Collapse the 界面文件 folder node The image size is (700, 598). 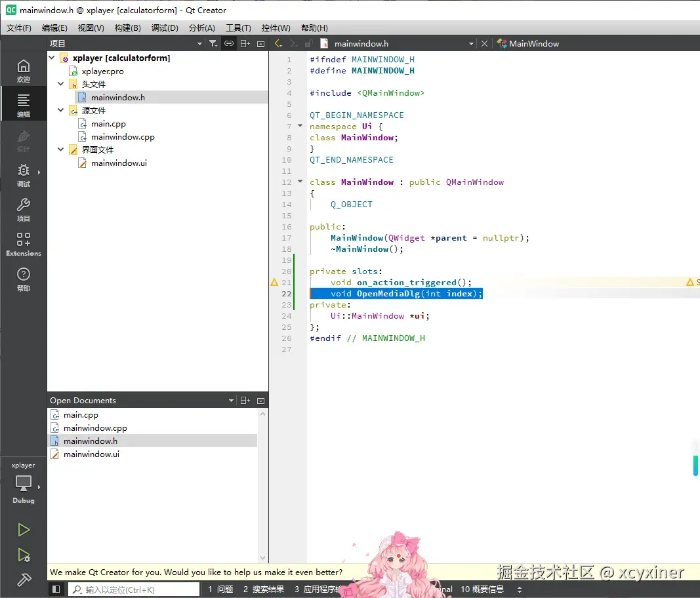click(x=61, y=149)
